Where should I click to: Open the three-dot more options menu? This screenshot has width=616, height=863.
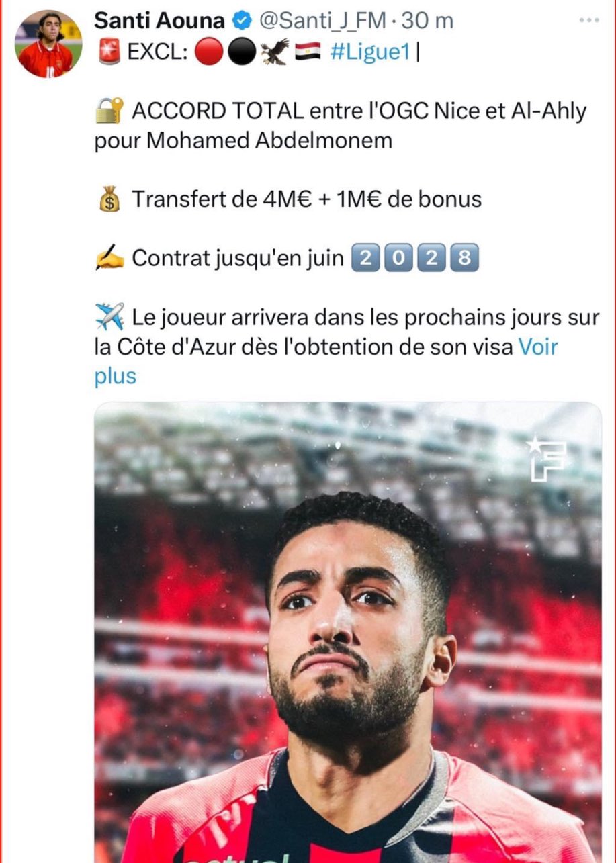(588, 20)
